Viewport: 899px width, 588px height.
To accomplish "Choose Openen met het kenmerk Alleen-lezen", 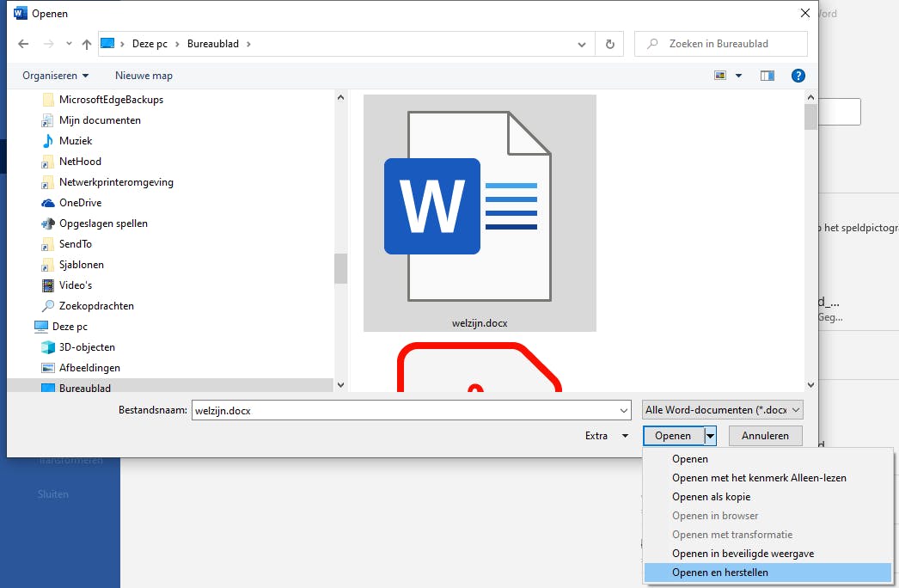I will tap(768, 478).
